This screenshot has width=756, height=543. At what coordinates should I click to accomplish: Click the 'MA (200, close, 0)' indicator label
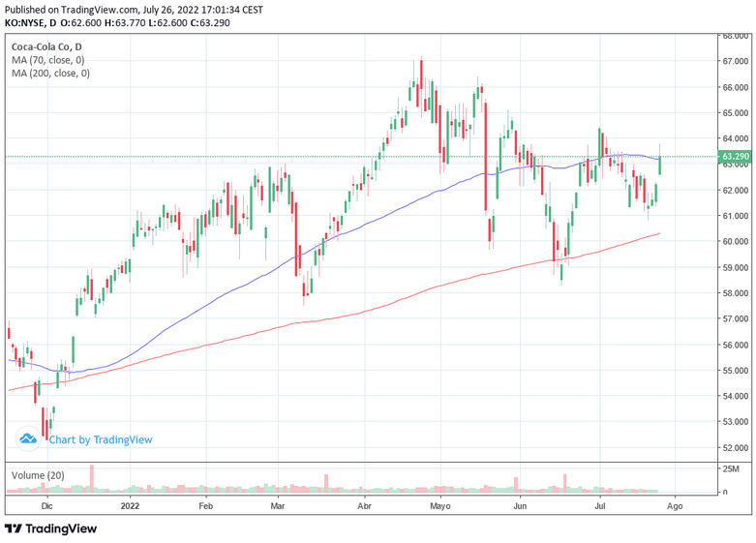coord(50,74)
